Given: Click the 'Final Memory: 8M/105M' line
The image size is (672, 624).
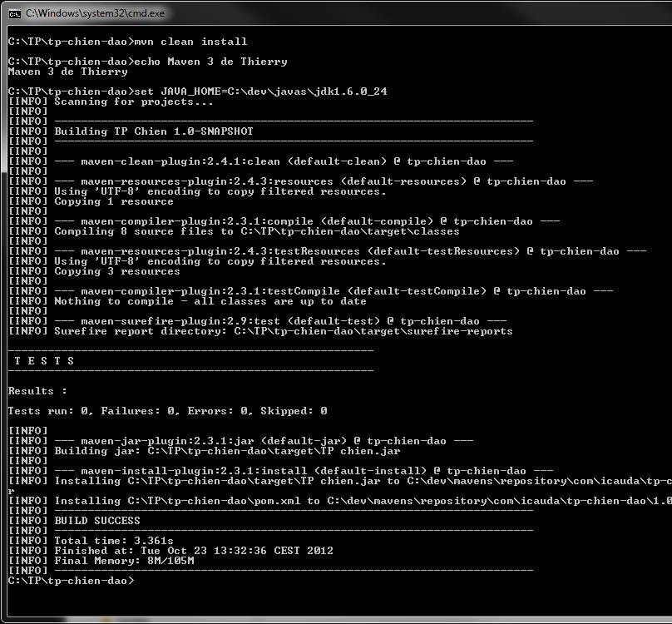Looking at the screenshot, I should 124,561.
